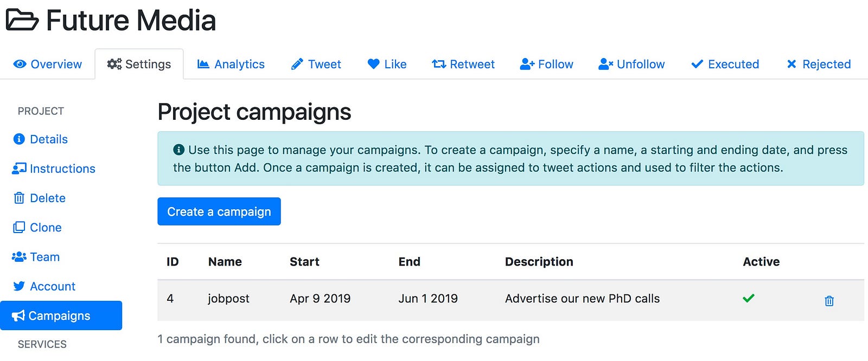Screen dimensions: 868x361
Task: Open the Follow tab
Action: tap(546, 64)
